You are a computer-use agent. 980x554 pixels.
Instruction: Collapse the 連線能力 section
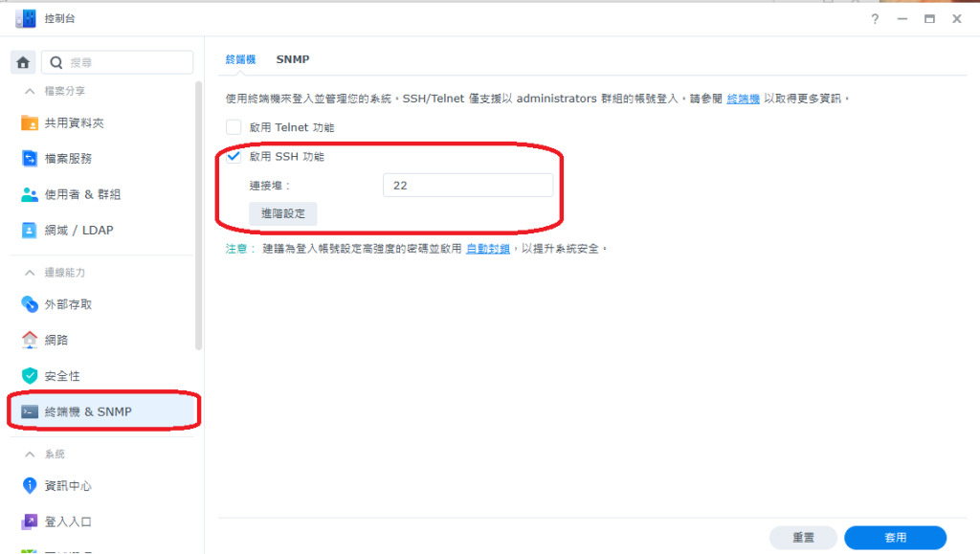pos(29,273)
